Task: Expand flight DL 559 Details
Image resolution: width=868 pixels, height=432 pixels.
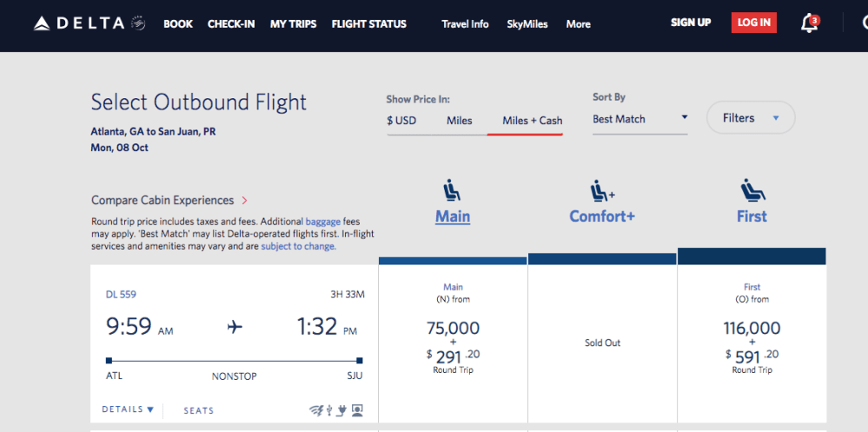Action: (x=128, y=409)
